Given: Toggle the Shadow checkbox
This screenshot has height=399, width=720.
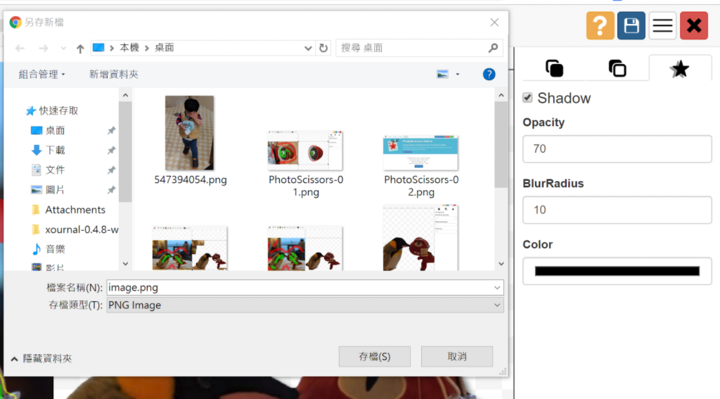Looking at the screenshot, I should [528, 97].
